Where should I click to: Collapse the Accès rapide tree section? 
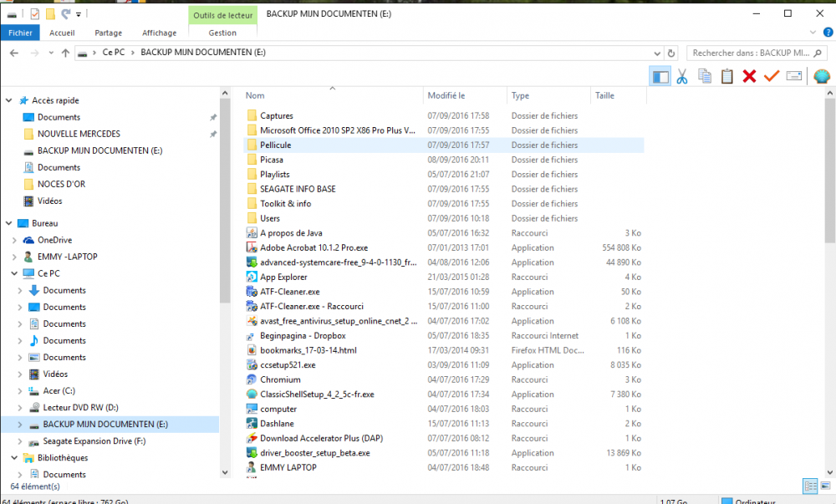coord(9,100)
